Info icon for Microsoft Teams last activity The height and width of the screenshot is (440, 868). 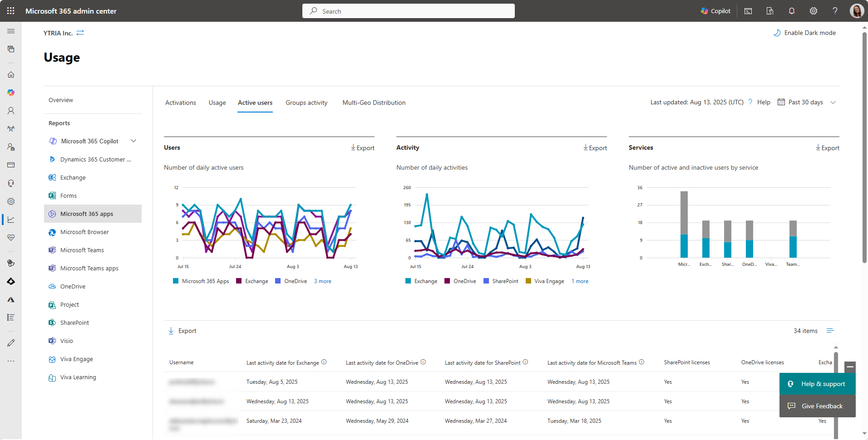pyautogui.click(x=641, y=362)
